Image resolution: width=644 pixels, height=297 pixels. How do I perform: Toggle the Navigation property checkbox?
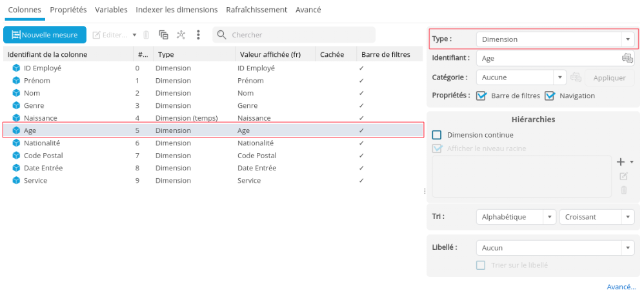550,96
